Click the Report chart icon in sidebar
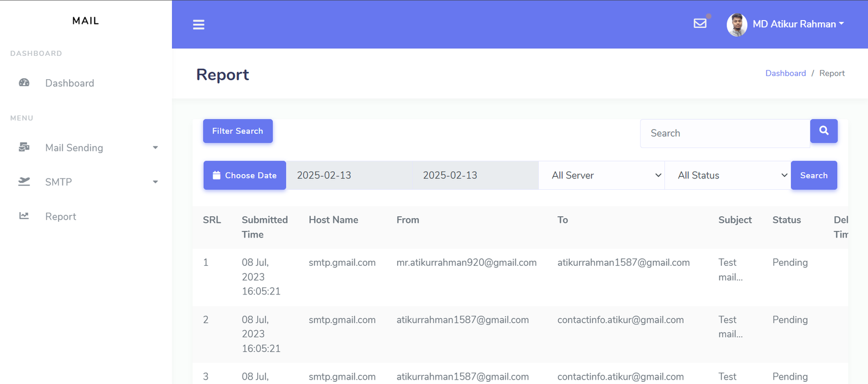This screenshot has width=868, height=384. [x=24, y=216]
